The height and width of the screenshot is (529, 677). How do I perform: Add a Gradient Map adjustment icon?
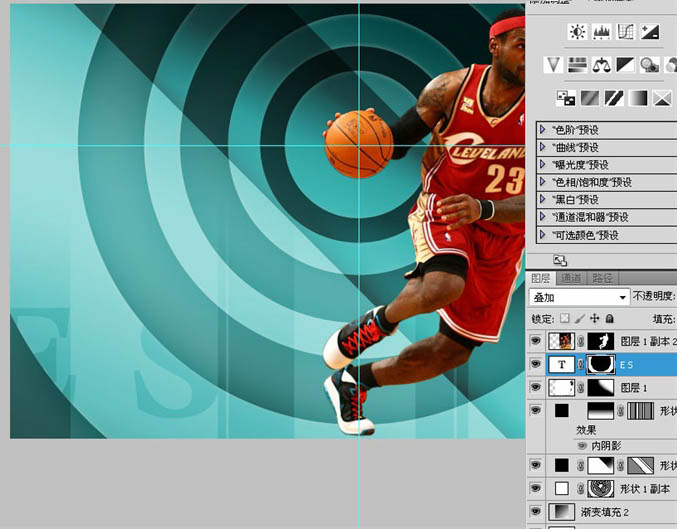pos(638,98)
